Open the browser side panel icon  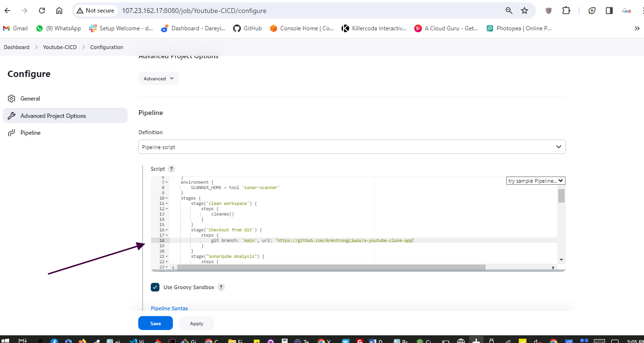(x=609, y=11)
